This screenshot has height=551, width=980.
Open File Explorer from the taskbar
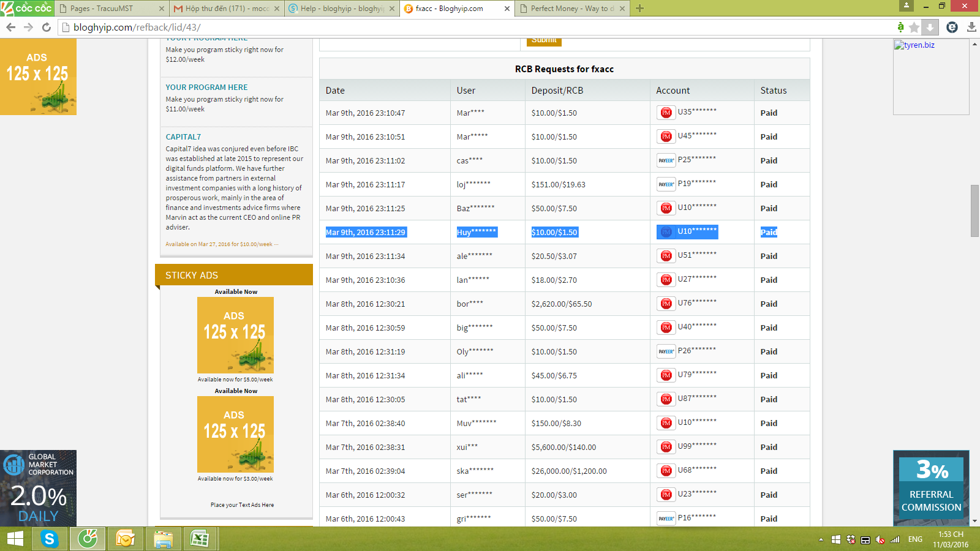click(x=163, y=539)
